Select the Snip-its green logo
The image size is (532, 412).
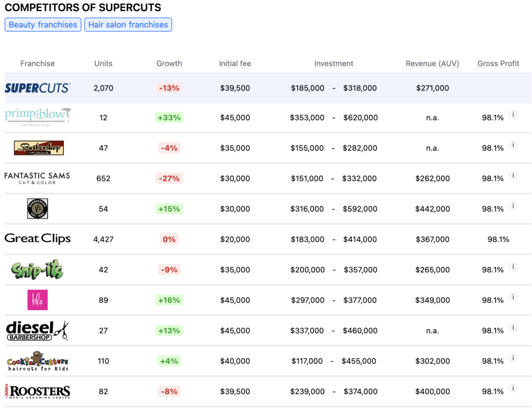tap(37, 270)
